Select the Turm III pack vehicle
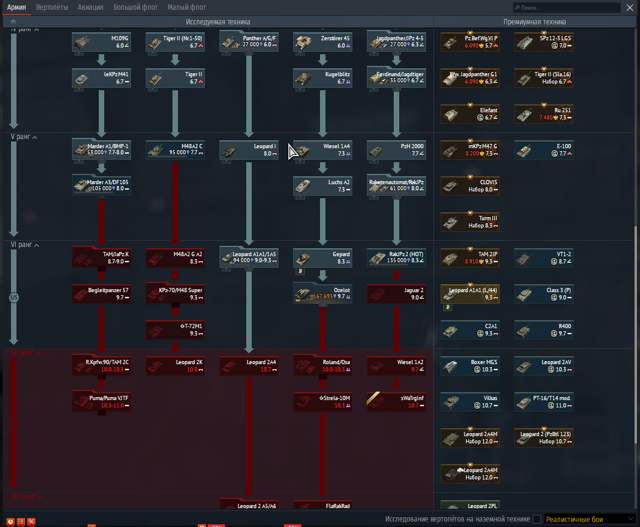The width and height of the screenshot is (640, 527). pos(470,222)
